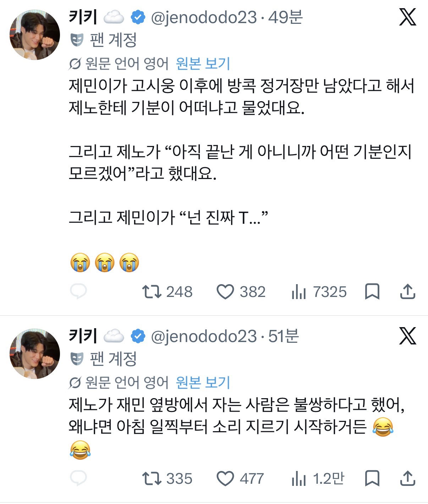Share the first tweet via the upload icon
The height and width of the screenshot is (504, 428).
pos(407,292)
